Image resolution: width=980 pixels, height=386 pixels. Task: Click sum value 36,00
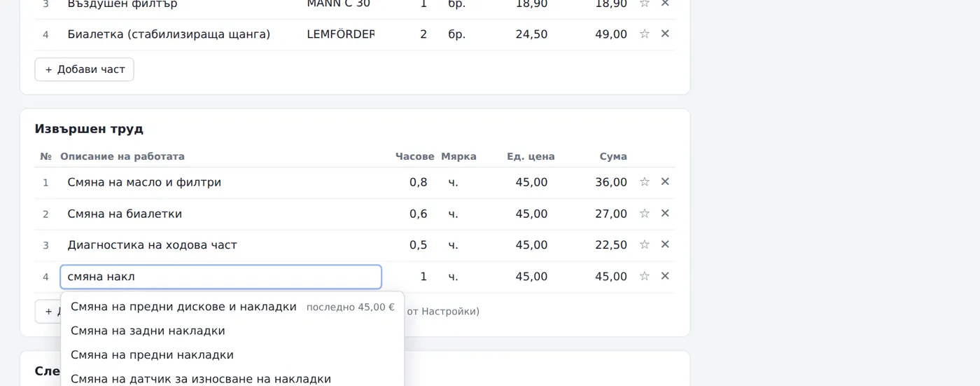[x=611, y=182]
